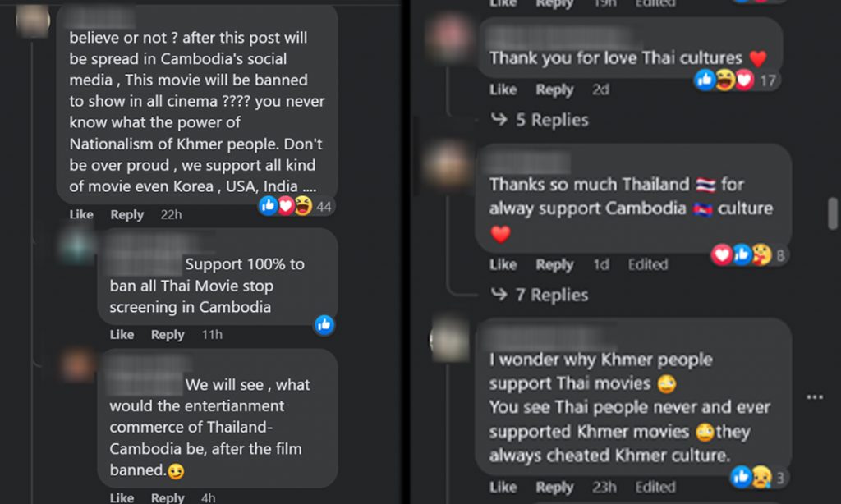Click the 22h timestamp link
841x504 pixels.
(x=171, y=214)
